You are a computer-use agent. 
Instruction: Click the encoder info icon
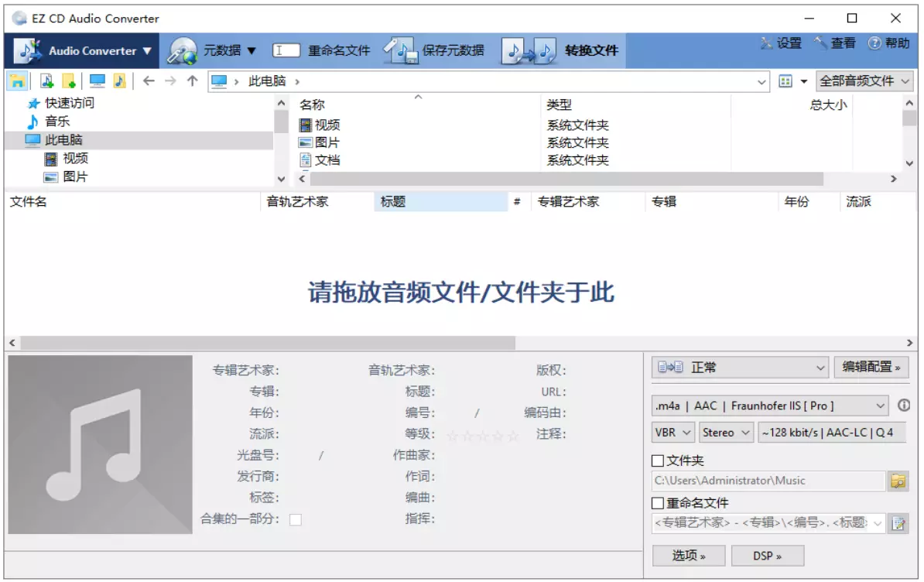903,406
